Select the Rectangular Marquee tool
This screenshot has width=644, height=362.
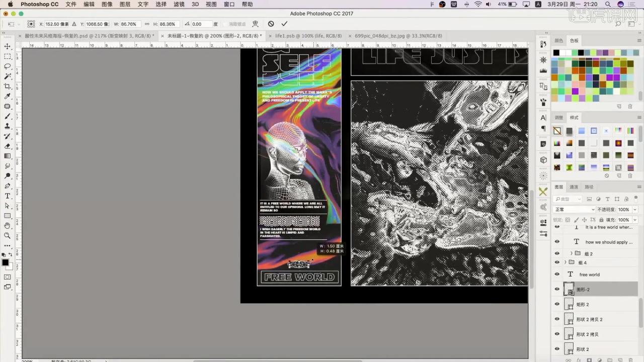pos(8,56)
